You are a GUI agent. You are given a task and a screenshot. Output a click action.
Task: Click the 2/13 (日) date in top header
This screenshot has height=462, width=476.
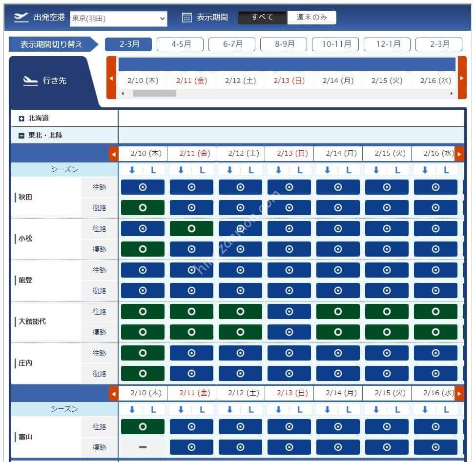(289, 80)
